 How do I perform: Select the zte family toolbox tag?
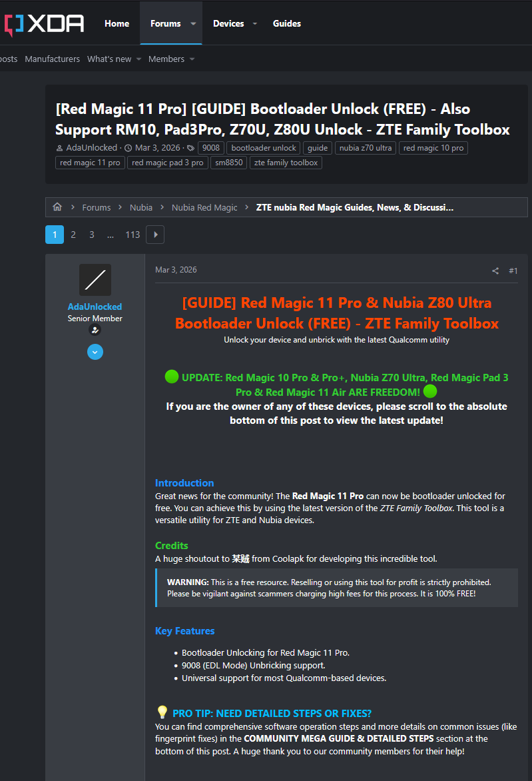(x=286, y=163)
